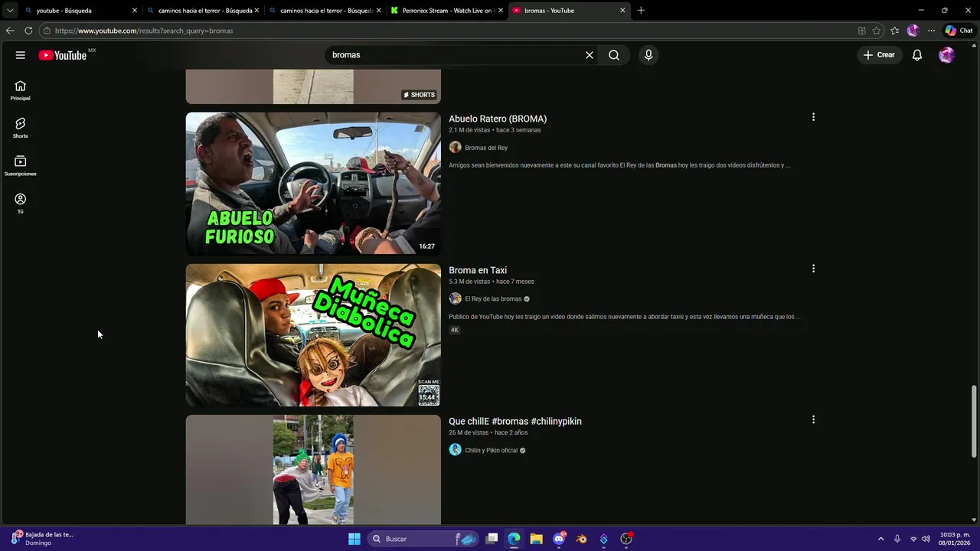Click the magnifier search button
The image size is (980, 551).
614,55
